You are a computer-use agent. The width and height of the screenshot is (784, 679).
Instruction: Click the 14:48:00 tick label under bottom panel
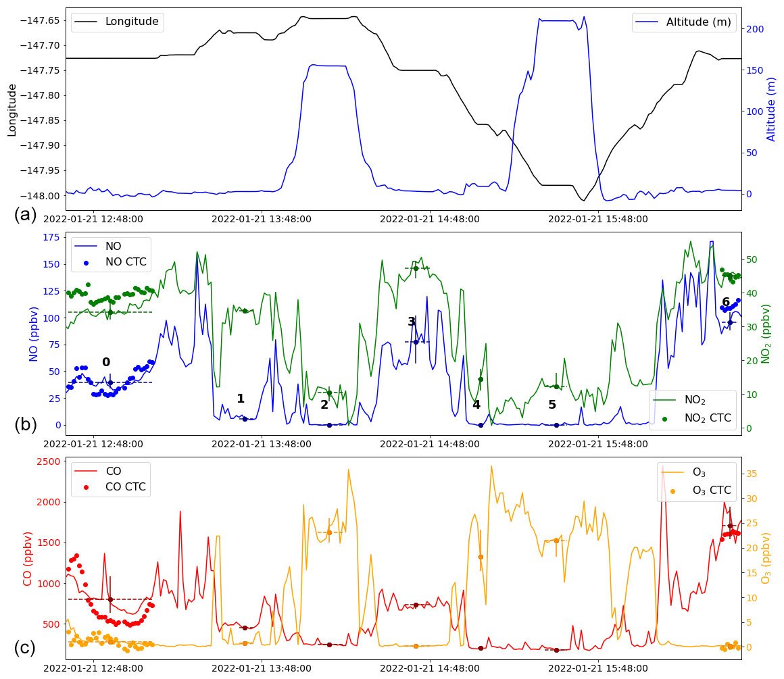coord(430,668)
